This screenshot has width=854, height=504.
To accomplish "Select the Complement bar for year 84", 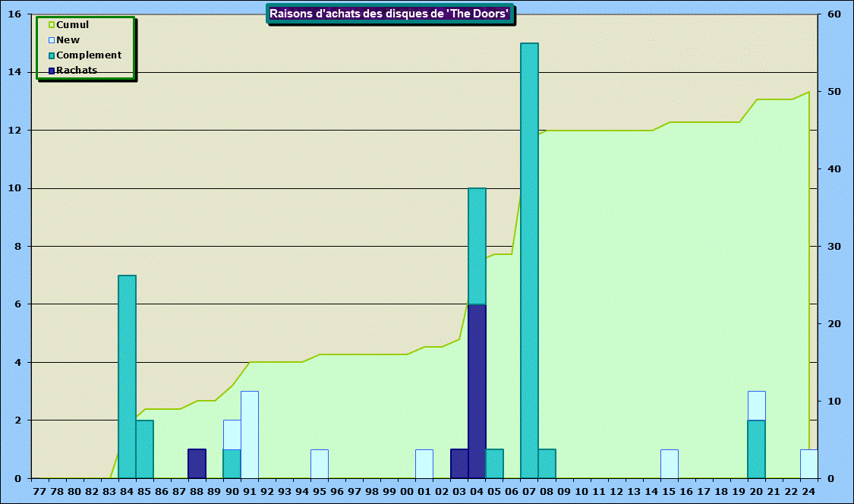I will coord(127,376).
